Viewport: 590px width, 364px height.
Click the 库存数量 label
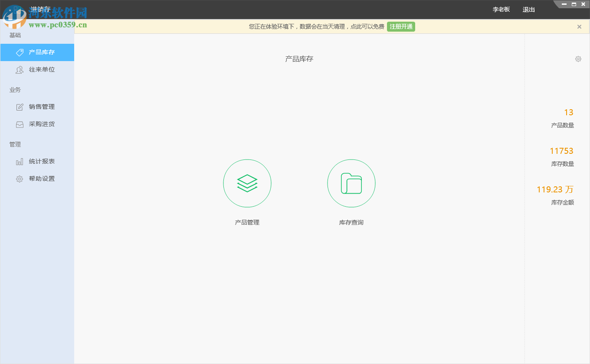563,164
